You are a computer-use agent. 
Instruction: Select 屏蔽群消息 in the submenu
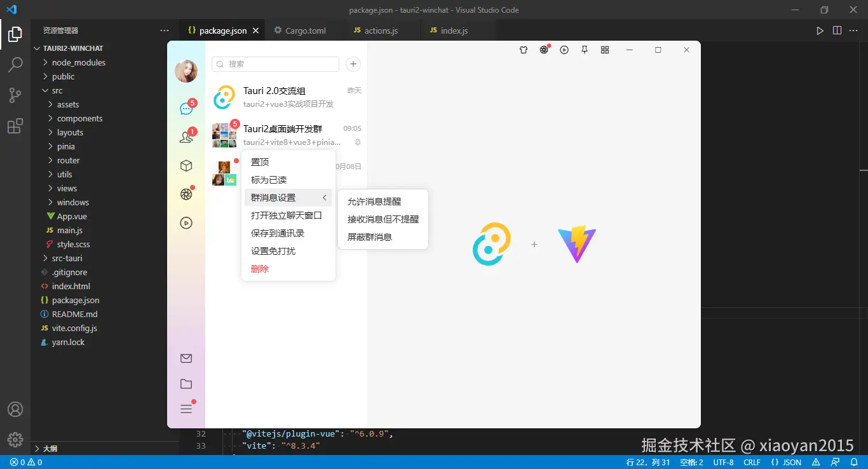click(x=383, y=237)
